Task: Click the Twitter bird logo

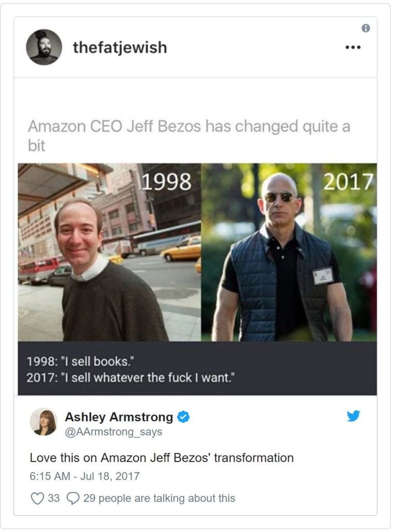Action: pyautogui.click(x=354, y=416)
